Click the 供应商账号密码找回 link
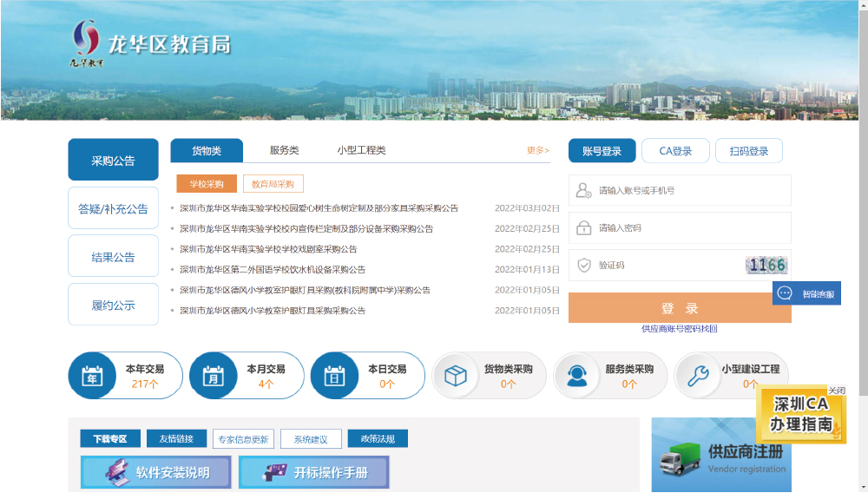Image resolution: width=868 pixels, height=493 pixels. tap(679, 329)
